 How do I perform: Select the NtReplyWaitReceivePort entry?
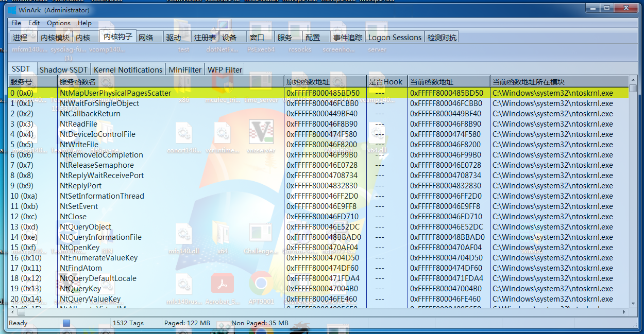pyautogui.click(x=318, y=175)
